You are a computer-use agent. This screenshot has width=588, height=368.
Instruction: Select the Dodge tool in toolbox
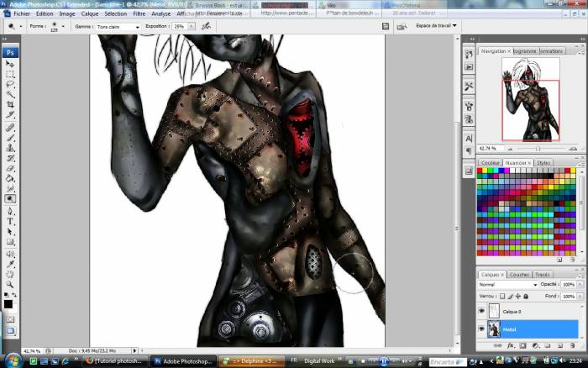[x=10, y=199]
